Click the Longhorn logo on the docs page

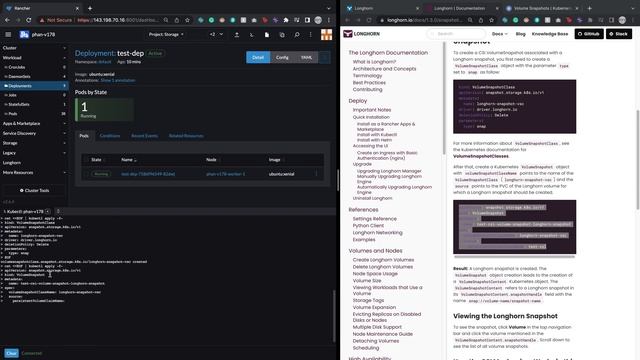pos(362,34)
